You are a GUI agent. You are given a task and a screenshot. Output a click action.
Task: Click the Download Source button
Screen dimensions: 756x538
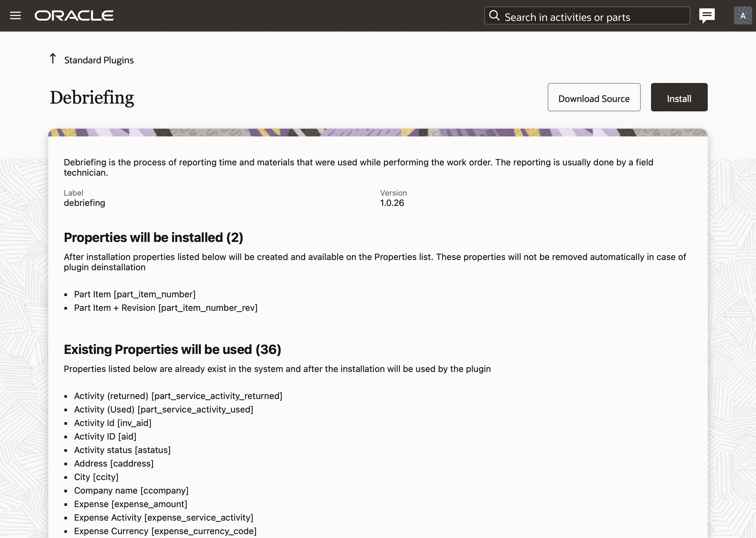[594, 98]
